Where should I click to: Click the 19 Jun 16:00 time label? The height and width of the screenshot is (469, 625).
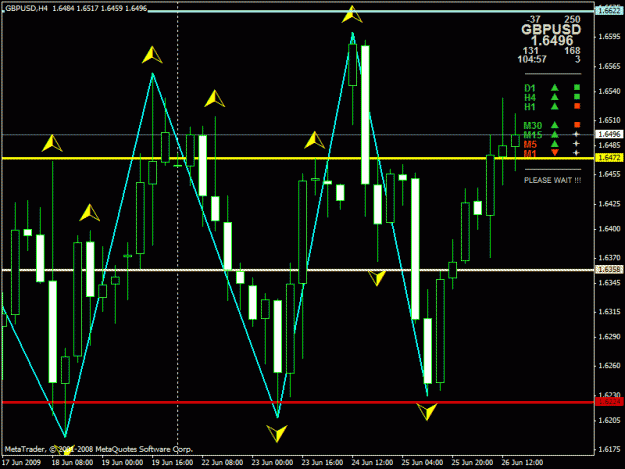click(172, 462)
